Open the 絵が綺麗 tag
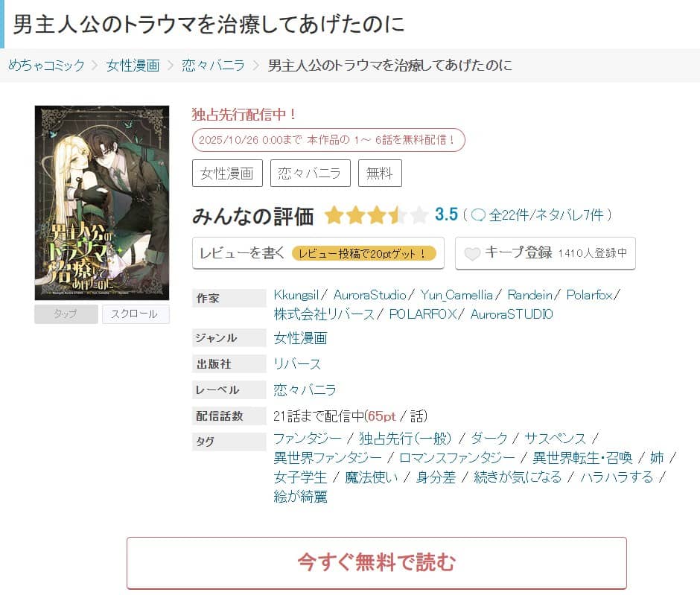The height and width of the screenshot is (595, 700). pyautogui.click(x=300, y=497)
